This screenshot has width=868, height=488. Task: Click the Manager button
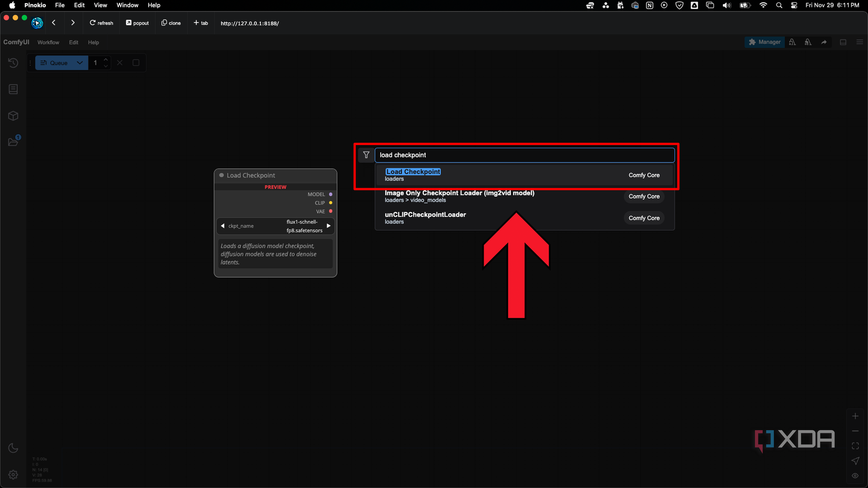(x=764, y=42)
